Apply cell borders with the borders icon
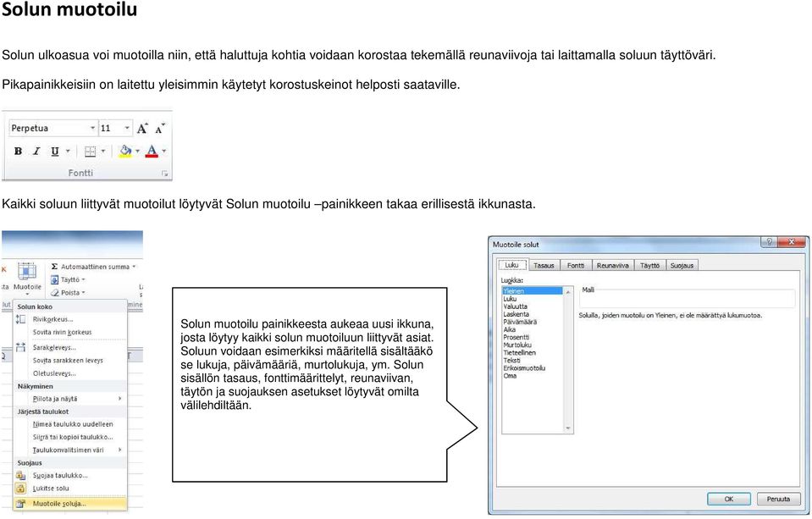812x519 pixels. pos(90,152)
